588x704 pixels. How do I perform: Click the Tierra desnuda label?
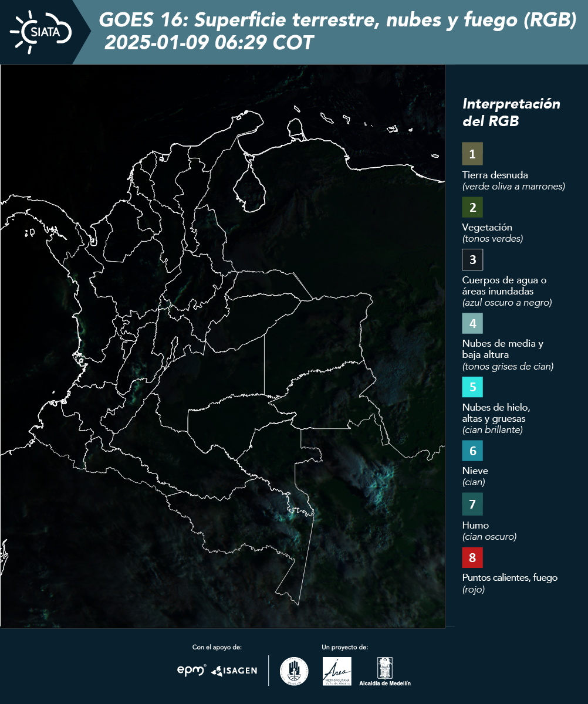click(x=495, y=175)
